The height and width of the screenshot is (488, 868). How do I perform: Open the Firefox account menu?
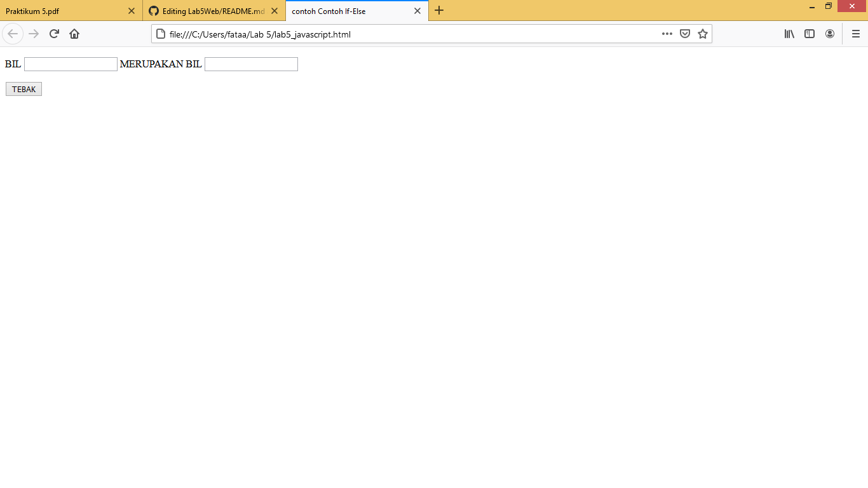point(830,34)
